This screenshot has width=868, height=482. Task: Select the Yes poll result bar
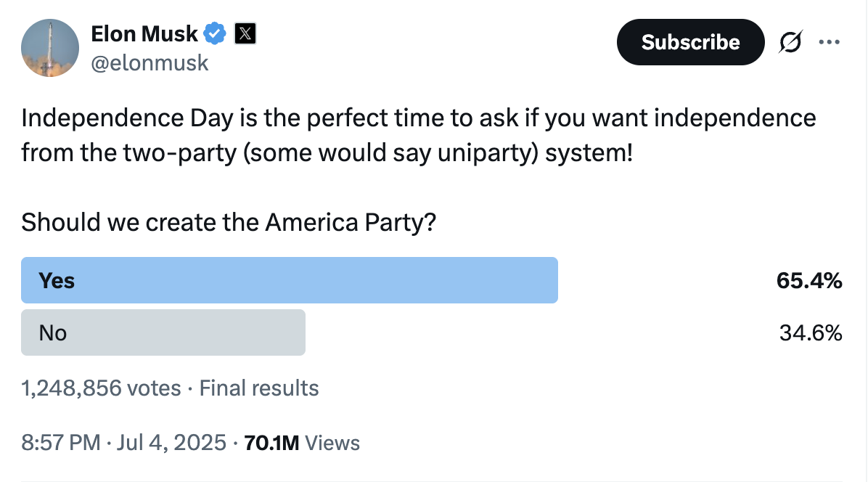point(289,280)
